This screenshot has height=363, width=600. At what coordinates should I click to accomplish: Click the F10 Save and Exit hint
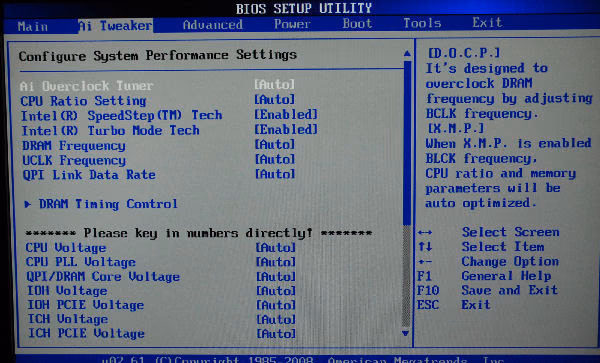click(x=487, y=290)
